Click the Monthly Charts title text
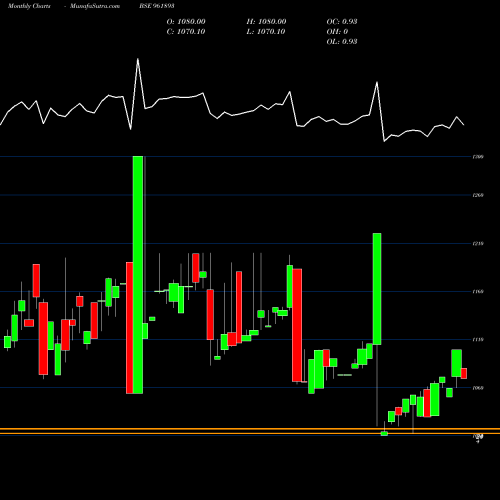Image resolution: width=500 pixels, height=500 pixels. [29, 6]
